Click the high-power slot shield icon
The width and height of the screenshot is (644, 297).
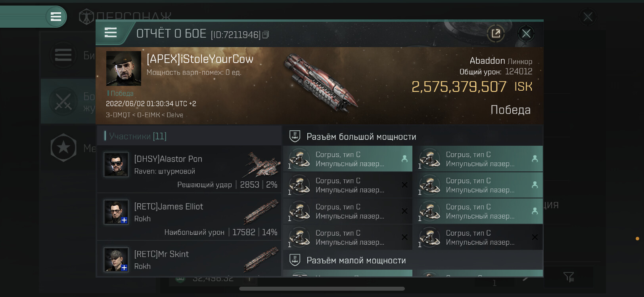coord(295,136)
